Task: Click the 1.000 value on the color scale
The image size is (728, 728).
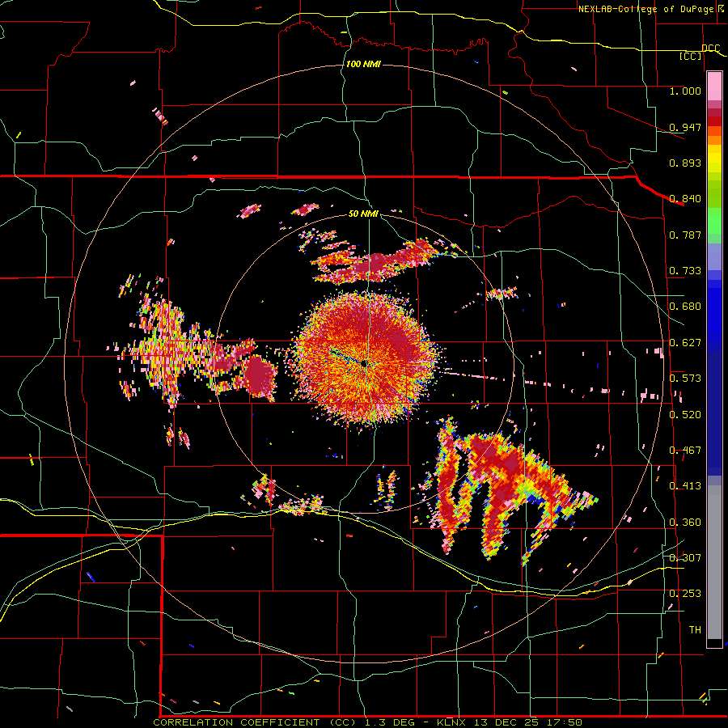Action: click(x=685, y=91)
